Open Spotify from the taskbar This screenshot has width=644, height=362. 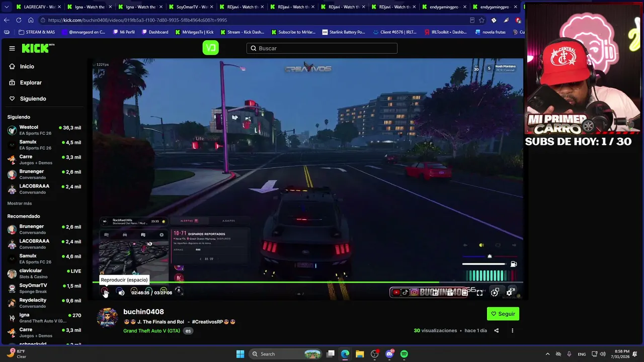[404, 354]
